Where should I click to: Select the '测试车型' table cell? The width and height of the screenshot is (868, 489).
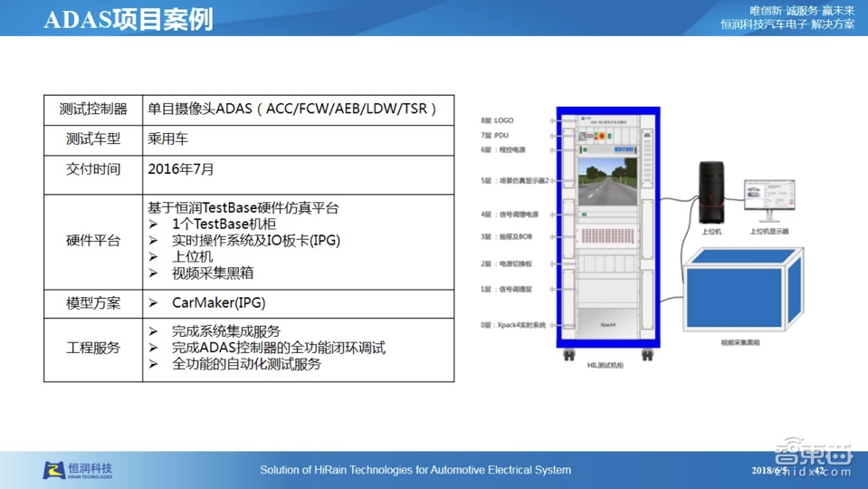(93, 140)
